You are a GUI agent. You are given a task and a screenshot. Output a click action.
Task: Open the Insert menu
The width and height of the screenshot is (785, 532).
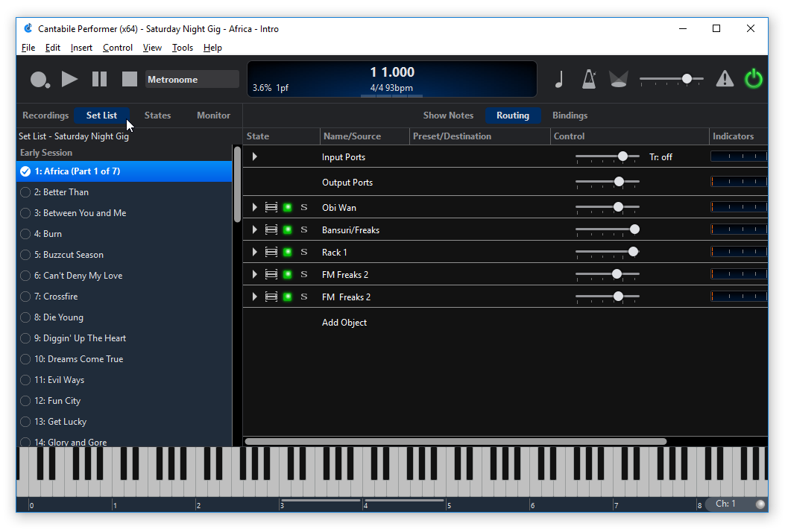[x=81, y=48]
